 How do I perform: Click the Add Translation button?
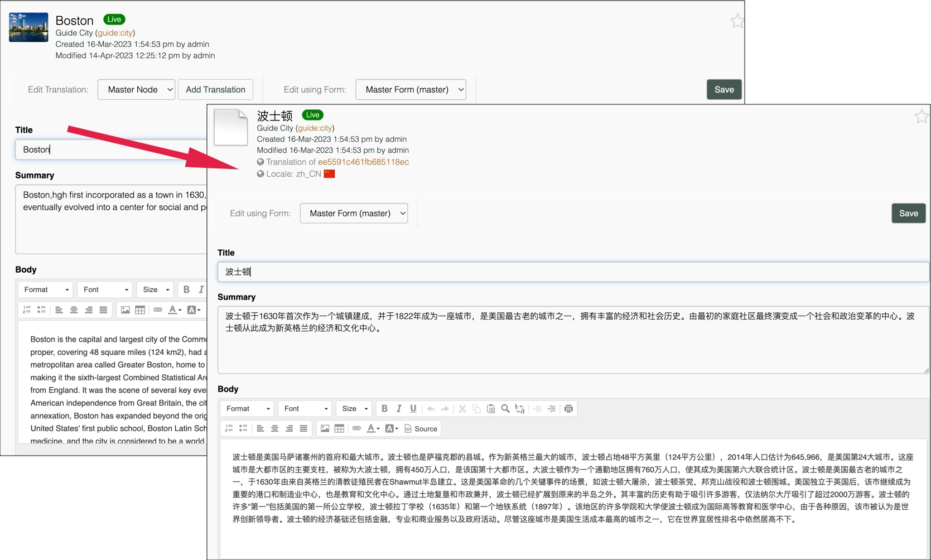(x=215, y=90)
